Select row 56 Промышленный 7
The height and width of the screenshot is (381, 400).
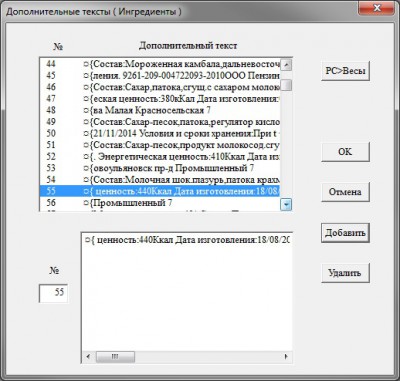coord(160,203)
